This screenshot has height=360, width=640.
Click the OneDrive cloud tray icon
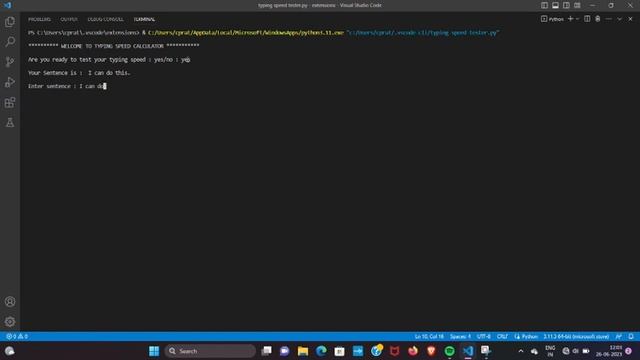pyautogui.click(x=534, y=351)
